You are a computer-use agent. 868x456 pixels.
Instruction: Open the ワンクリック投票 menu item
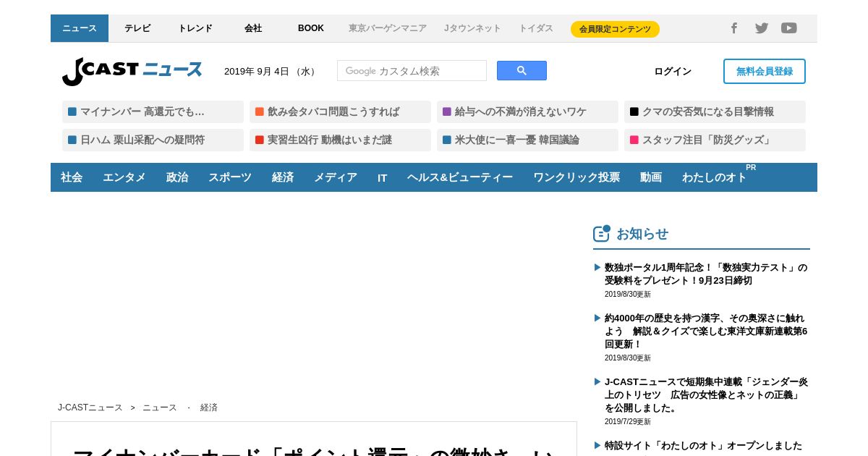(576, 177)
